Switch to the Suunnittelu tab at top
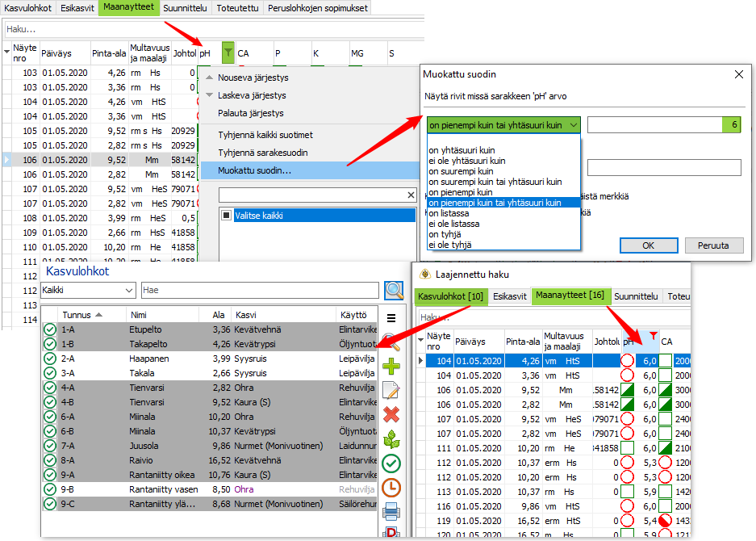This screenshot has width=756, height=541. 185,8
